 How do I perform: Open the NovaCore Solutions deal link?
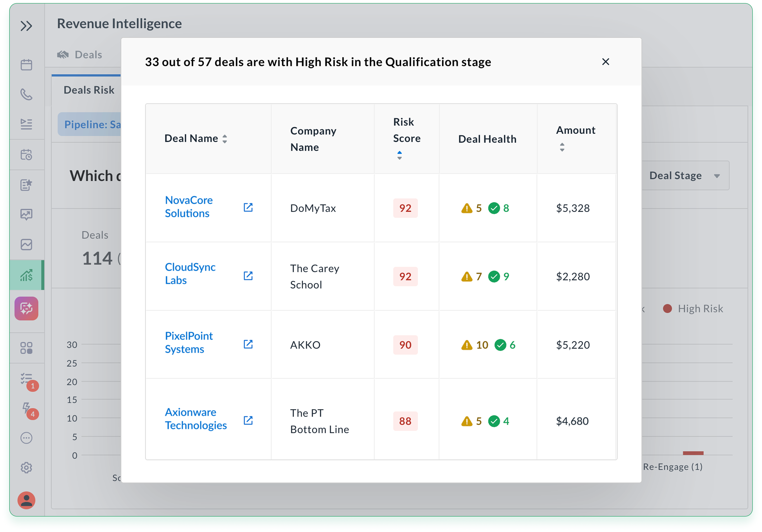pos(189,207)
